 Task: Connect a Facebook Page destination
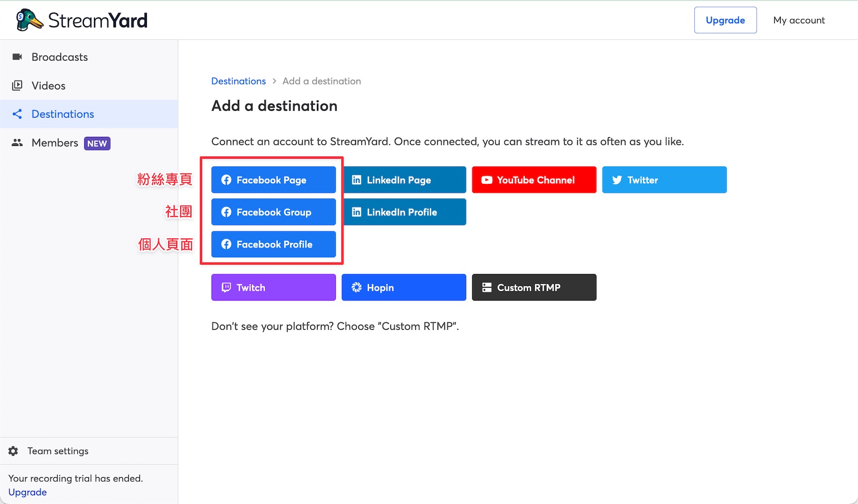pos(274,180)
